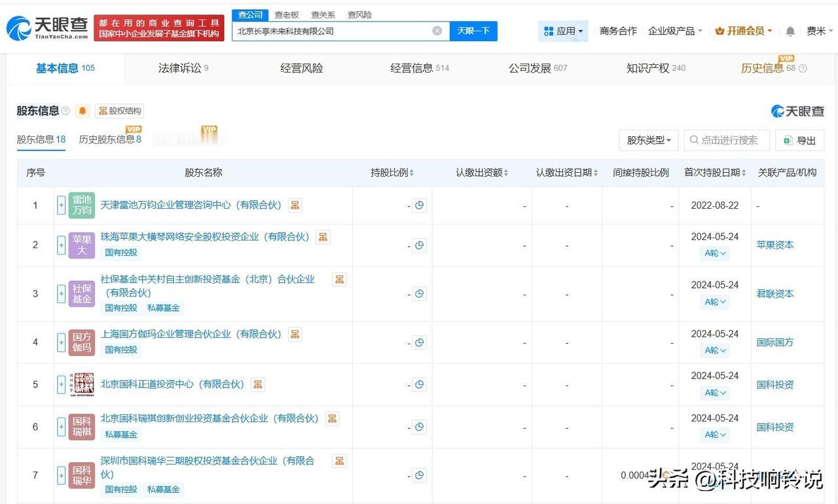The height and width of the screenshot is (504, 838).
Task: View shareholding pie icon in row 1
Action: [419, 206]
